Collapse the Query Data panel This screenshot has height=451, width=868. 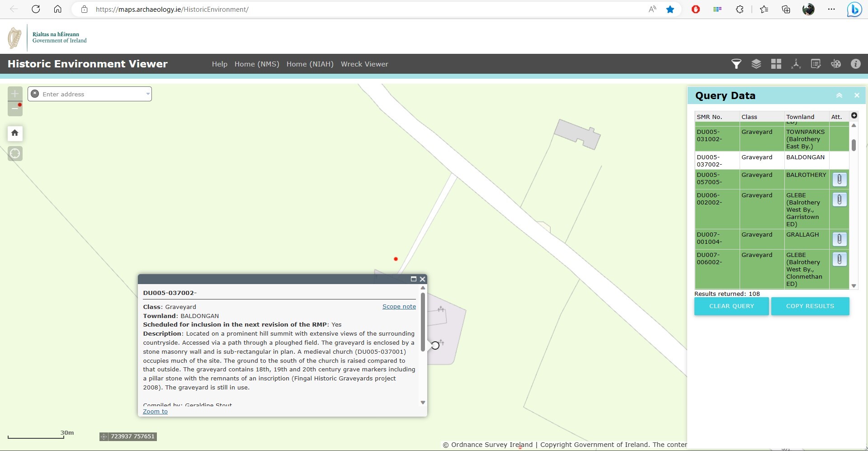point(839,95)
